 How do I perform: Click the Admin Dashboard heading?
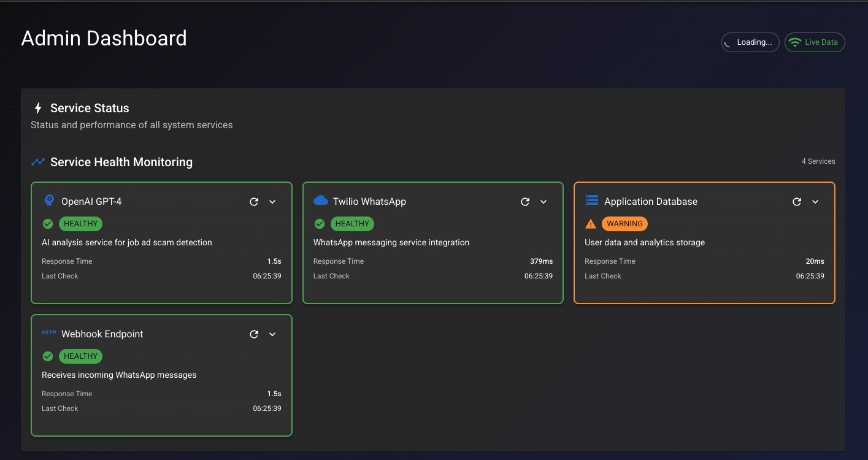tap(104, 38)
